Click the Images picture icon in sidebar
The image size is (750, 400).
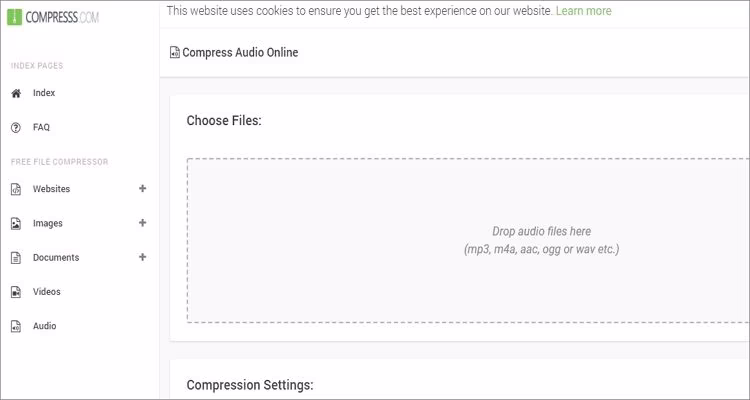click(x=15, y=224)
